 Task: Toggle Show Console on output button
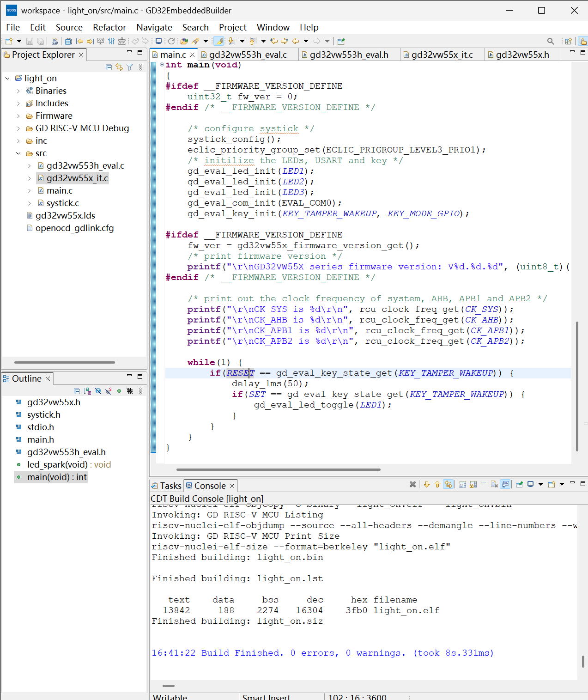505,484
